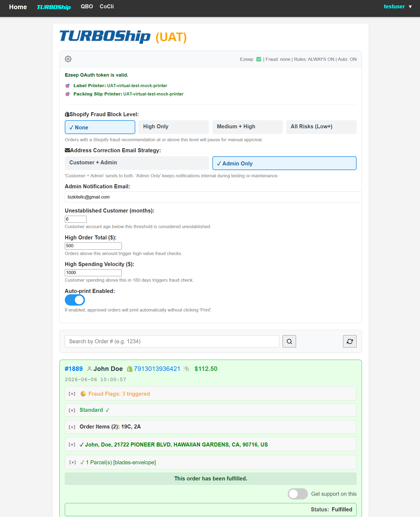The width and height of the screenshot is (420, 517).
Task: Click the timestamp 2026-06-06 10:00:57
Action: [95, 380]
